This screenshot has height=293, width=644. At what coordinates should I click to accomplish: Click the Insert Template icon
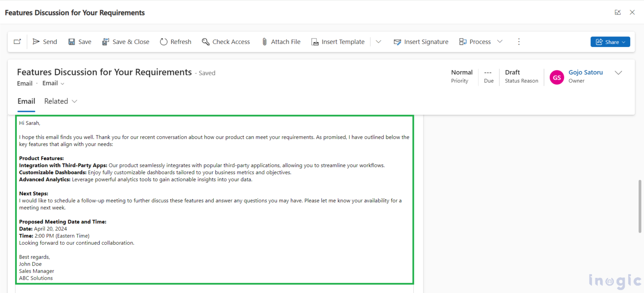coord(315,41)
